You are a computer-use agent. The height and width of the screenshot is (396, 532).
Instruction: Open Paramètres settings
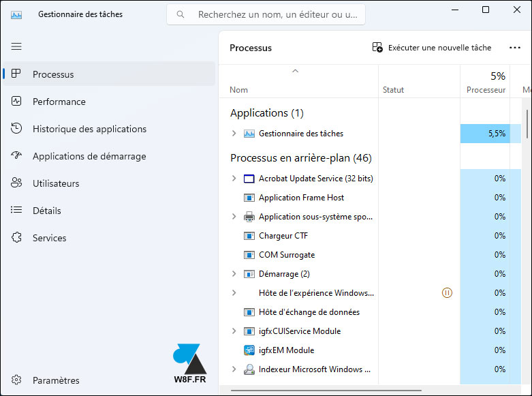pyautogui.click(x=109, y=380)
